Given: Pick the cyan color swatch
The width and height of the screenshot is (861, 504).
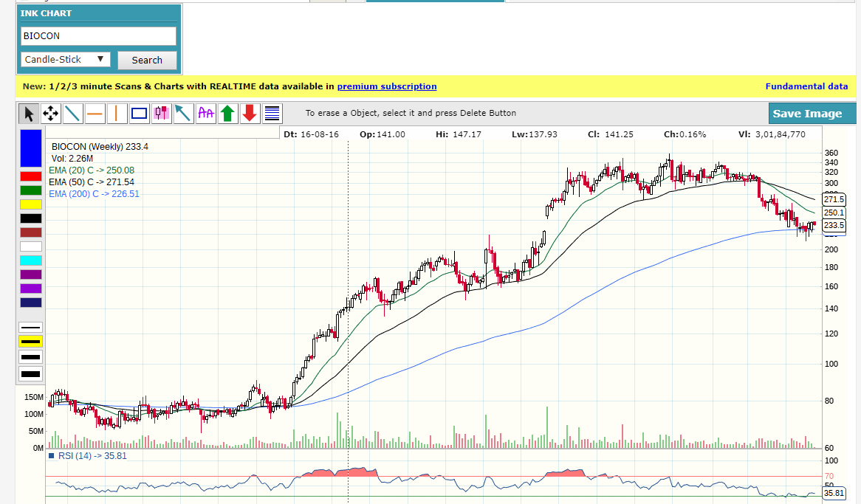Looking at the screenshot, I should (31, 260).
